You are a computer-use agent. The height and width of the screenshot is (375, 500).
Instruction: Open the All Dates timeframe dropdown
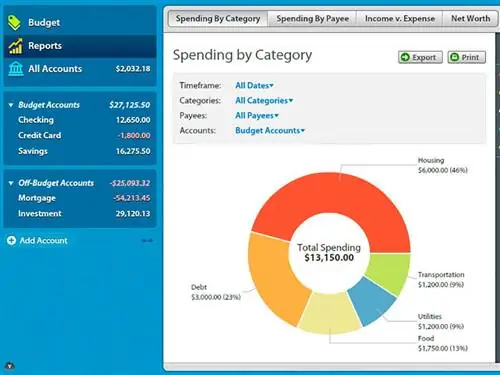click(254, 85)
